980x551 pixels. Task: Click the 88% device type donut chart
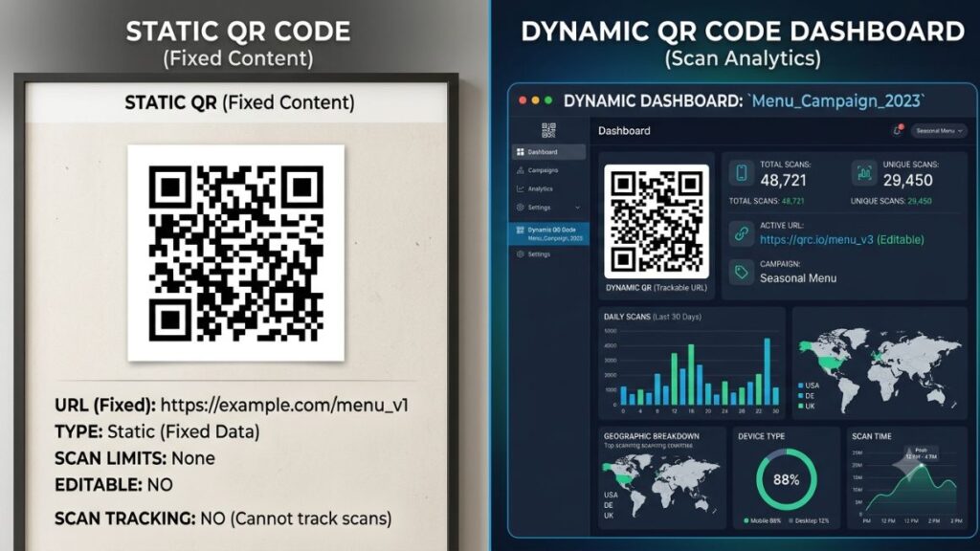(x=786, y=480)
